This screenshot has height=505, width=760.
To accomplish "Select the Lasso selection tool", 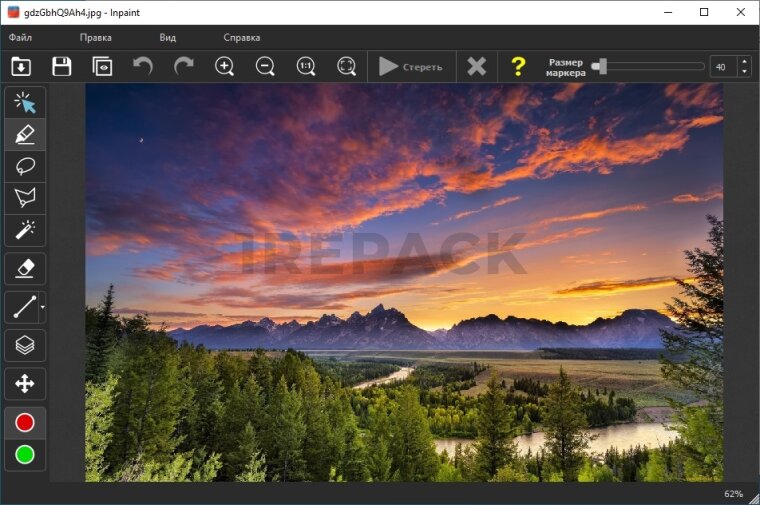I will (x=25, y=166).
